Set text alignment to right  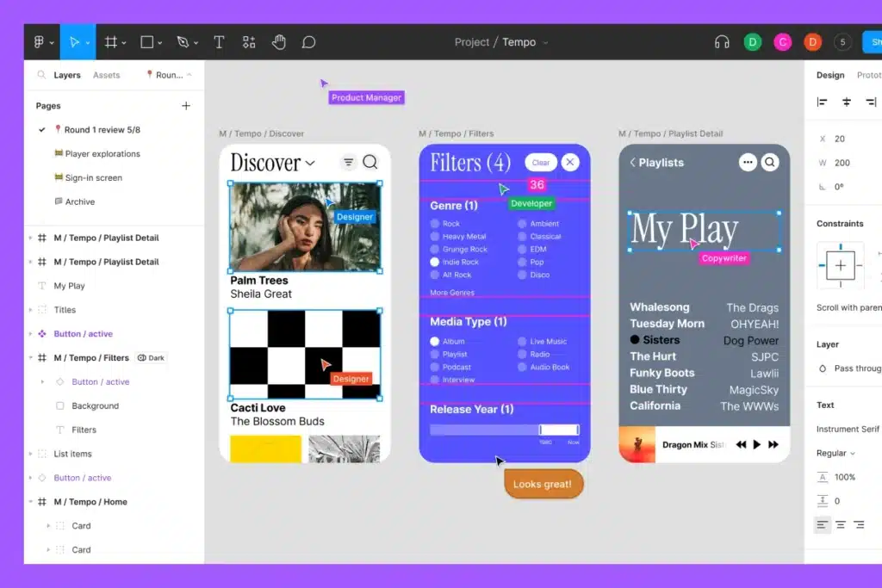click(x=859, y=524)
